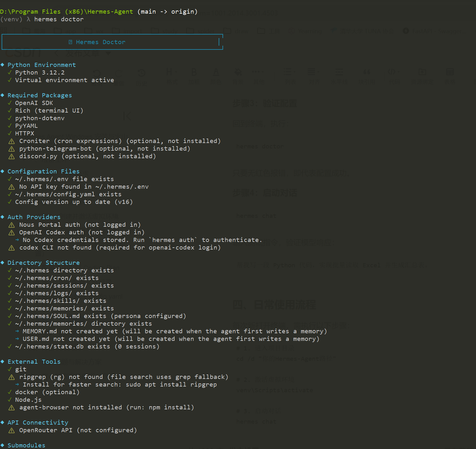Click the 'Node.js' line

(28, 400)
